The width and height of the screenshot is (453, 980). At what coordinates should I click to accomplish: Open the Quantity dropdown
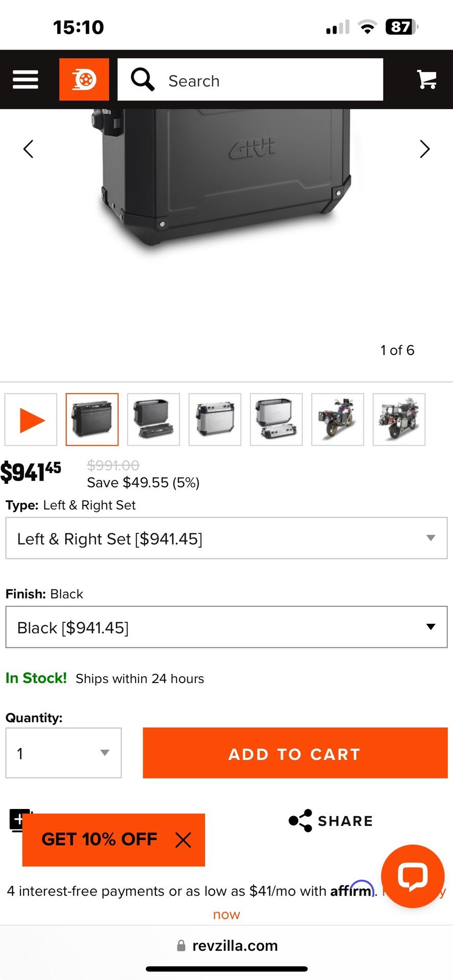64,753
